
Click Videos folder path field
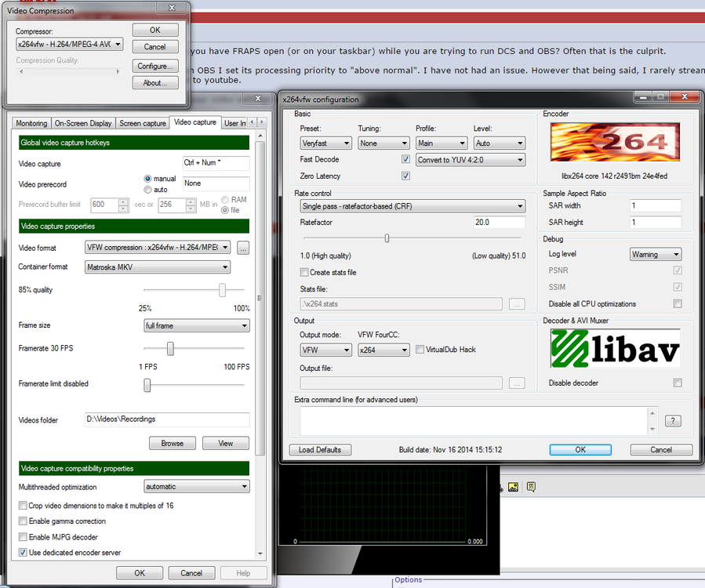[167, 419]
